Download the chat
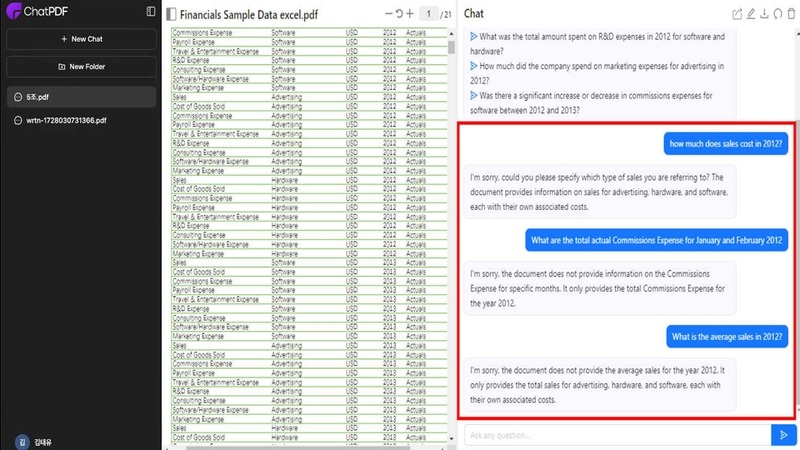 [764, 14]
